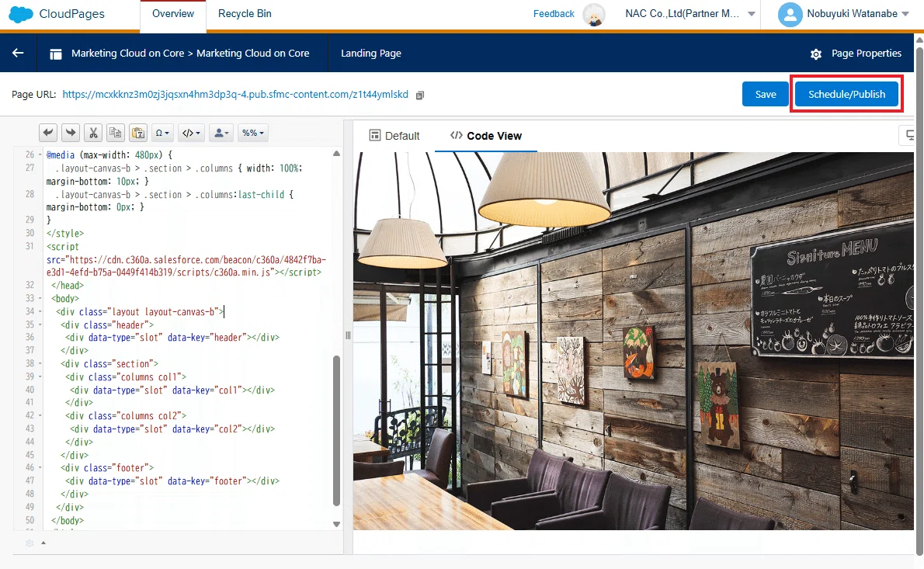Click code line with data-key="col1"

172,390
